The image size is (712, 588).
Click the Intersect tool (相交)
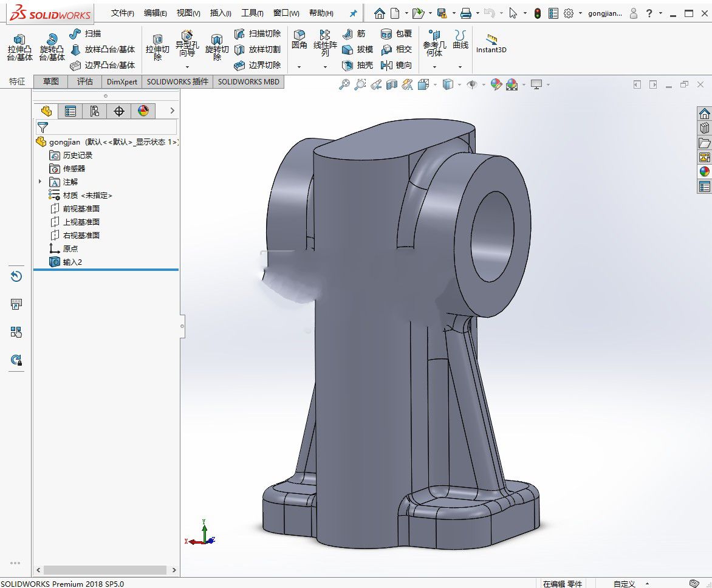[x=397, y=49]
